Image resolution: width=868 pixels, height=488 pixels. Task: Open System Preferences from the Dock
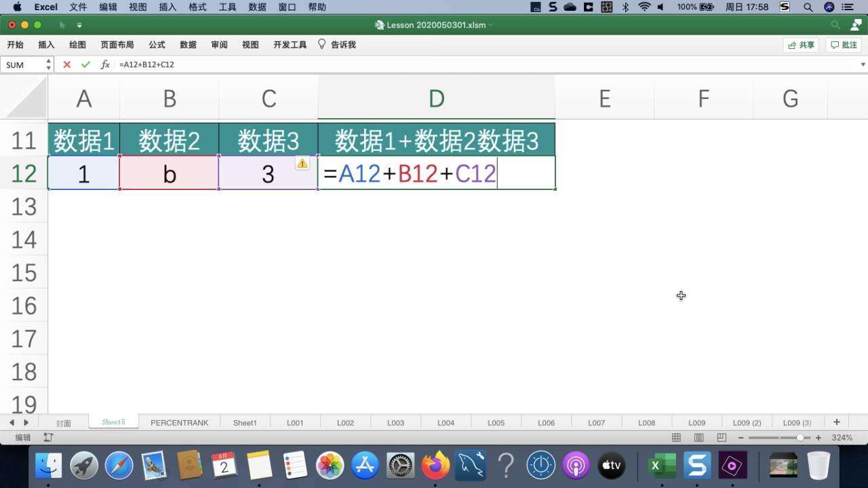400,466
